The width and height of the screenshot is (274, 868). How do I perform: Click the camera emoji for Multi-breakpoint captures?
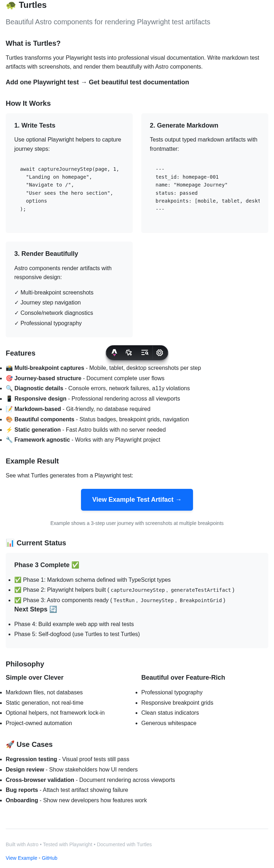[9, 368]
